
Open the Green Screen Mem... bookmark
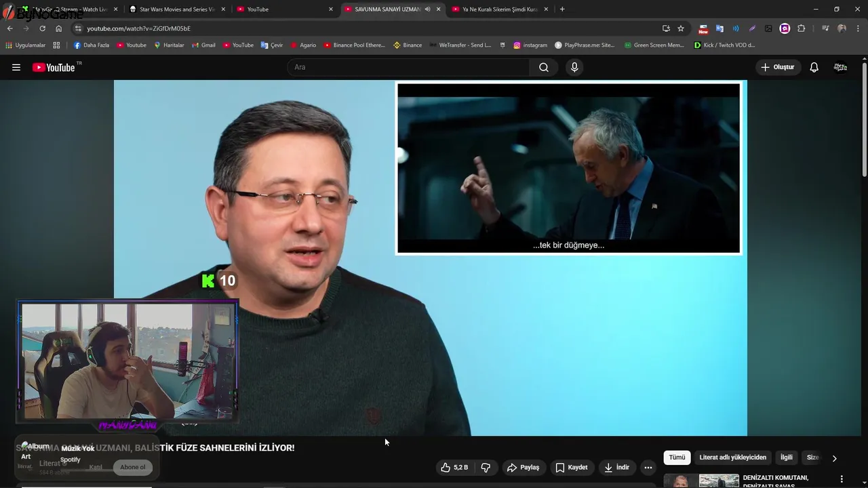pyautogui.click(x=654, y=45)
